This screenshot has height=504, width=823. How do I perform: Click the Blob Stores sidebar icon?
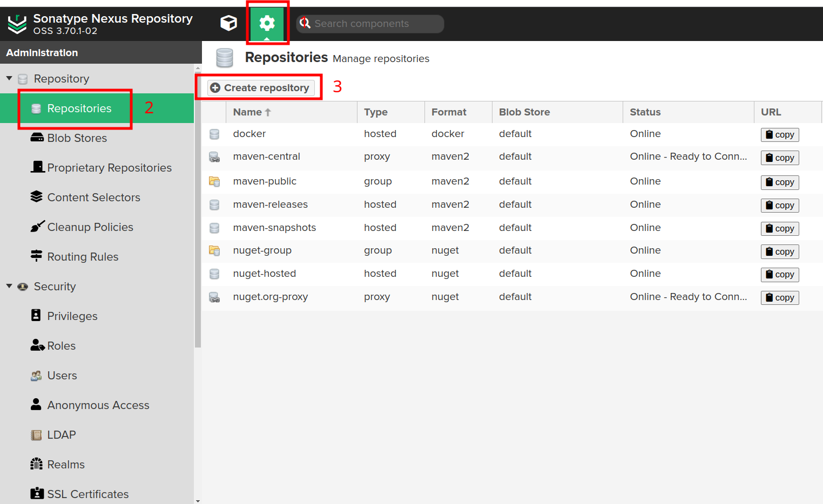coord(37,138)
